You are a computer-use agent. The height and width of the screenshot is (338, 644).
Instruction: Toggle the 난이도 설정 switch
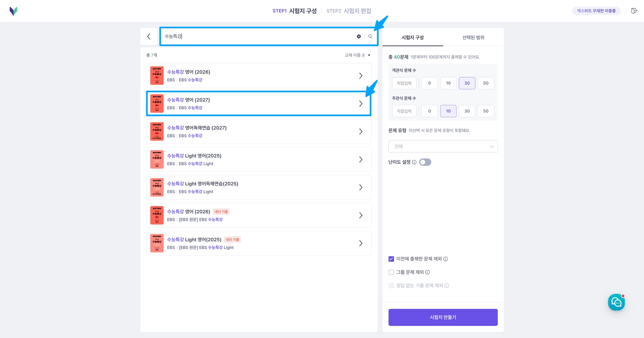coord(425,162)
